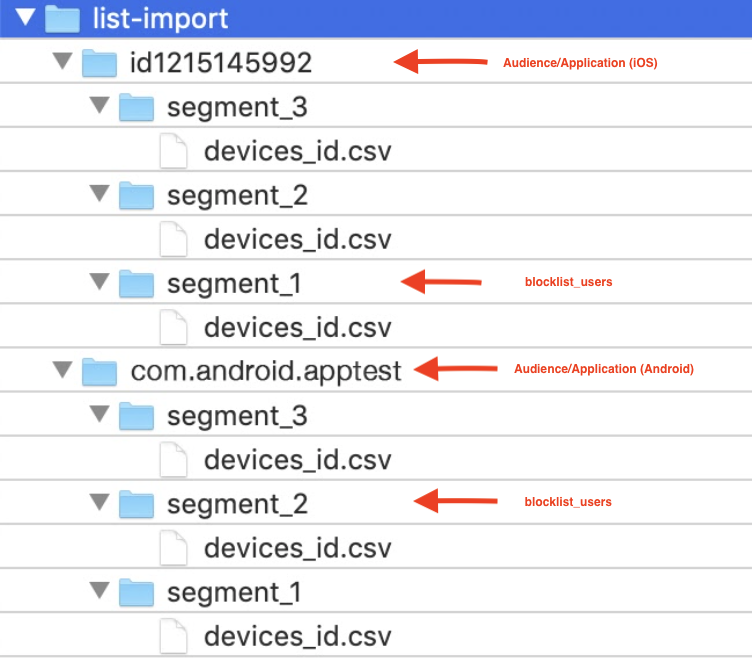The height and width of the screenshot is (658, 754).
Task: Collapse the com.android.apptest folder disclosure triangle
Action: [63, 370]
